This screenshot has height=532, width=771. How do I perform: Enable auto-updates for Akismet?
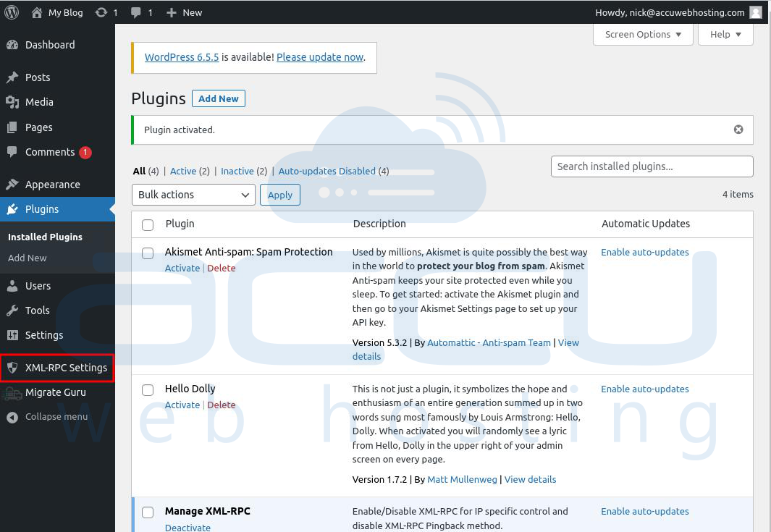(644, 252)
